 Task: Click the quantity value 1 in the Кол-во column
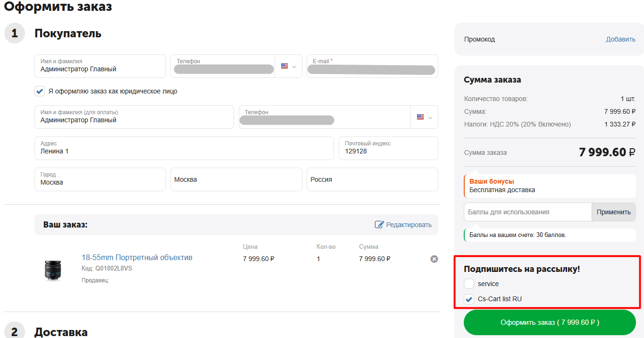point(318,259)
